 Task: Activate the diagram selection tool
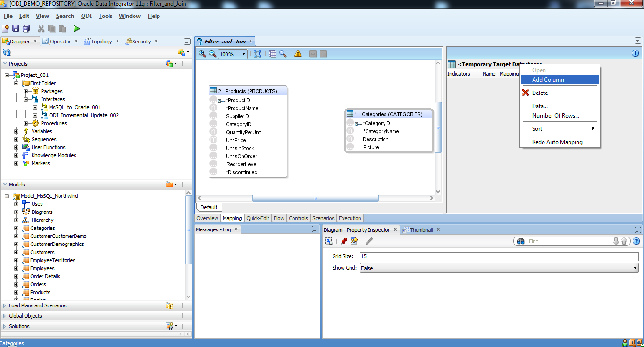[x=258, y=53]
